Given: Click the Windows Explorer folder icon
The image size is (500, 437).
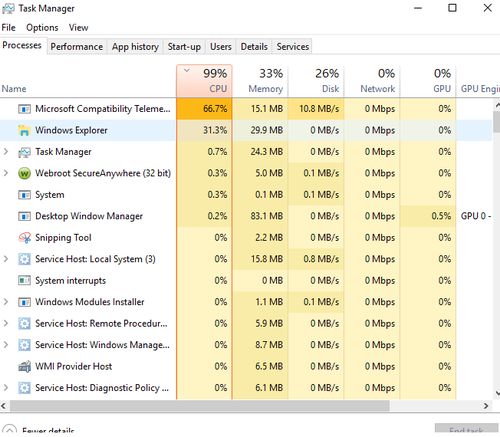Looking at the screenshot, I should click(24, 130).
